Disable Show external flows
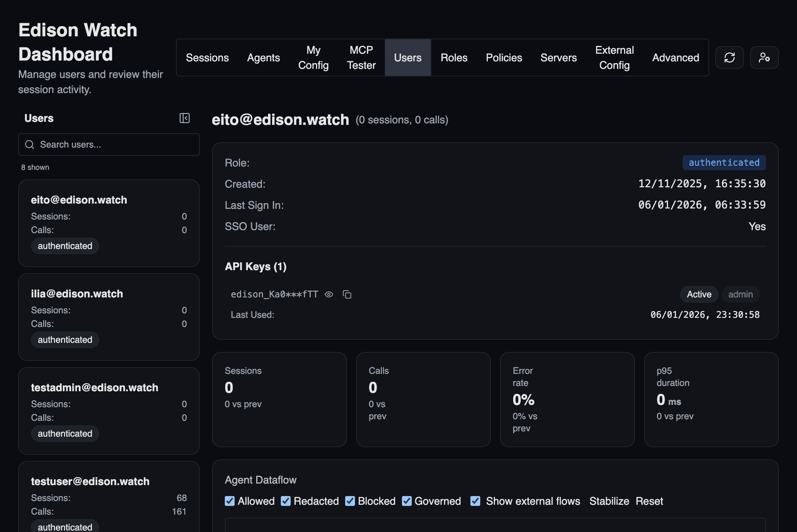The width and height of the screenshot is (797, 532). (475, 501)
